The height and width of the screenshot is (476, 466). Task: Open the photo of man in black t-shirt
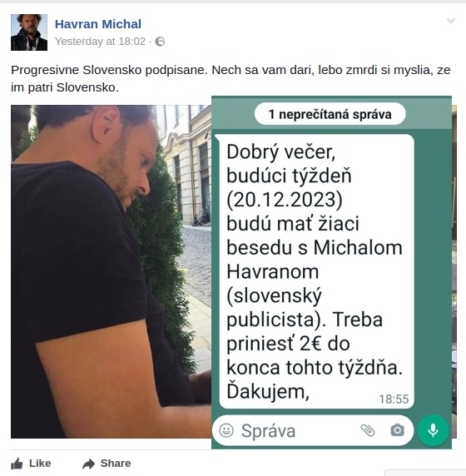click(112, 271)
